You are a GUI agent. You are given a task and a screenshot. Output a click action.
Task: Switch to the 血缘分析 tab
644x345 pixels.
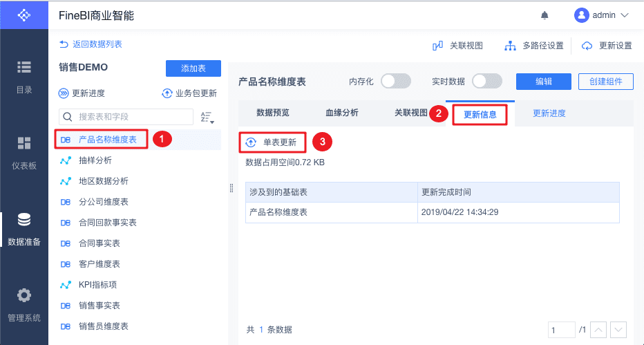341,113
